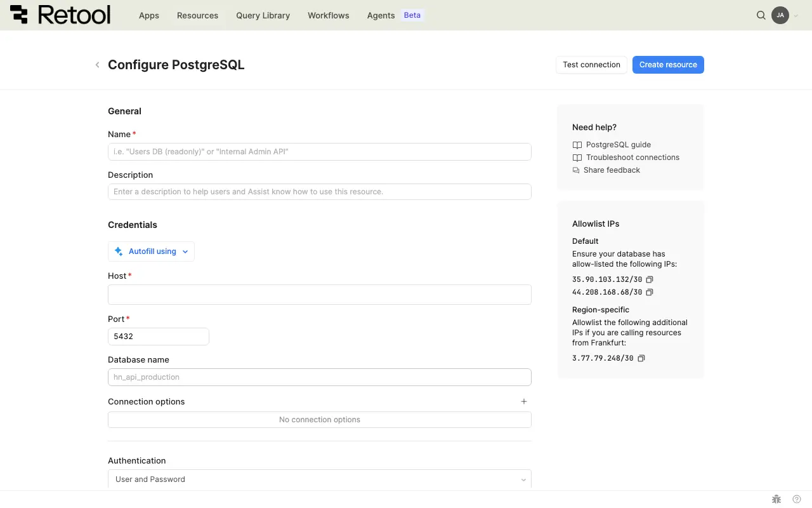This screenshot has height=508, width=812.
Task: Click the back arrow beside Configure PostgreSQL
Action: [x=97, y=65]
